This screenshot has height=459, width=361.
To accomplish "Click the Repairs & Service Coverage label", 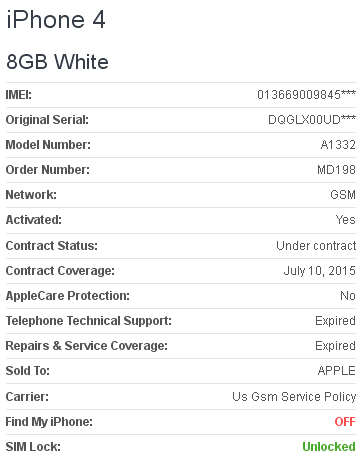I will (87, 346).
